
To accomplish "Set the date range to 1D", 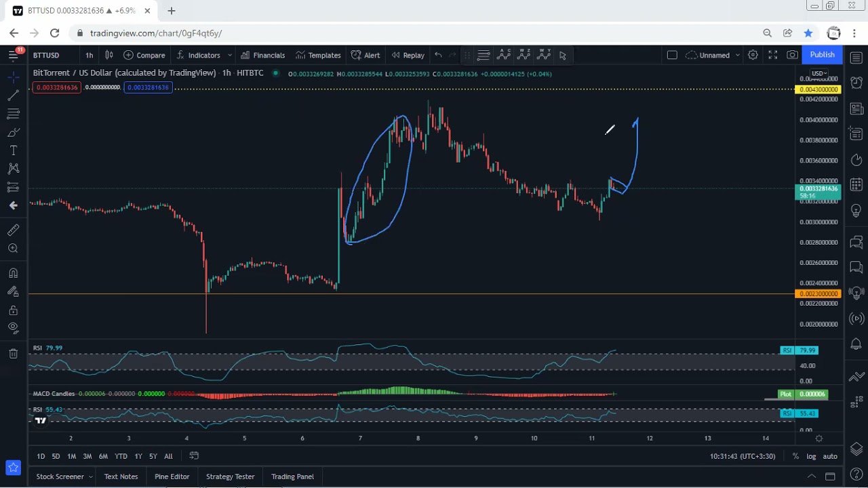I will 41,456.
